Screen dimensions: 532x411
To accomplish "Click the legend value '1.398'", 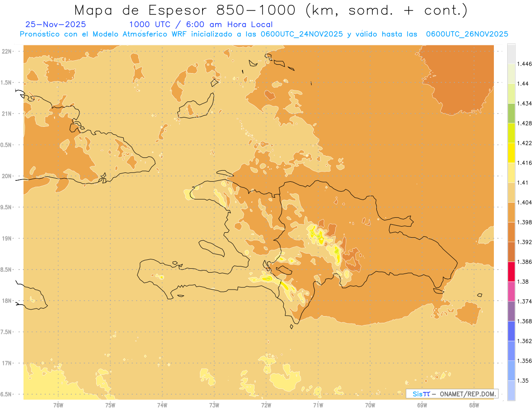I will coord(525,222).
